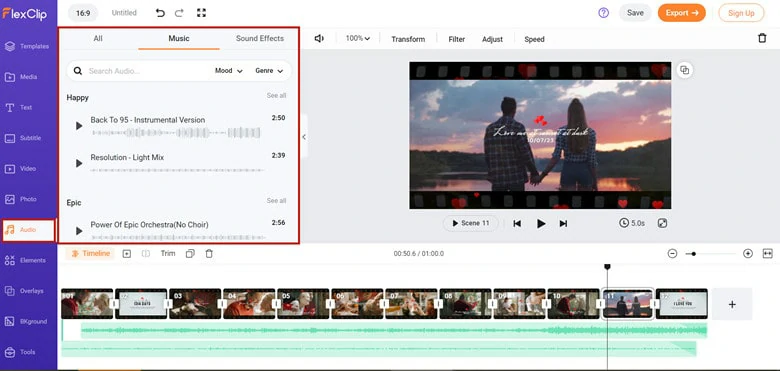Click the duplicate icon in timeline toolbar
The image size is (780, 371).
click(x=190, y=254)
